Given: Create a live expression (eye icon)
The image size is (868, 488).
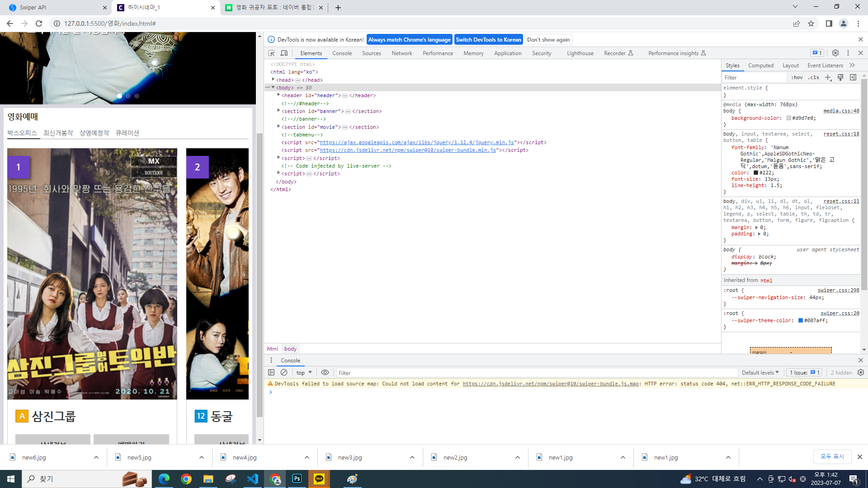Looking at the screenshot, I should [325, 372].
